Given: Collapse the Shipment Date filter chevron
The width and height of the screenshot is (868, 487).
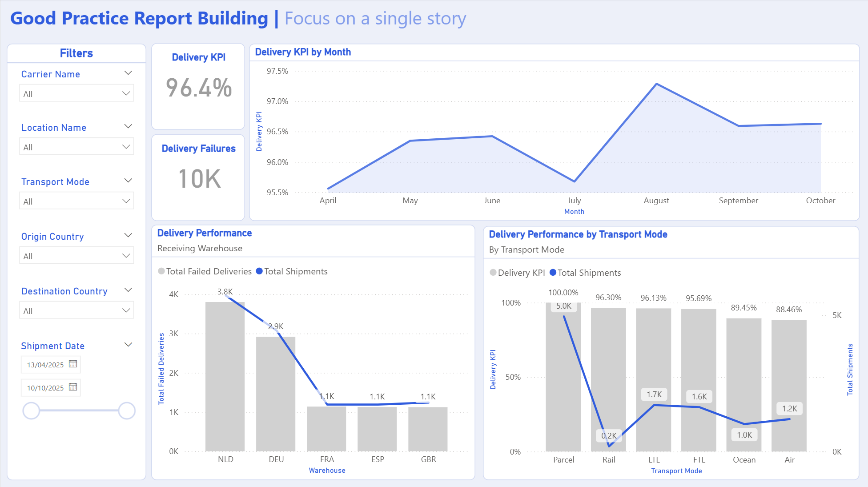Looking at the screenshot, I should click(128, 345).
